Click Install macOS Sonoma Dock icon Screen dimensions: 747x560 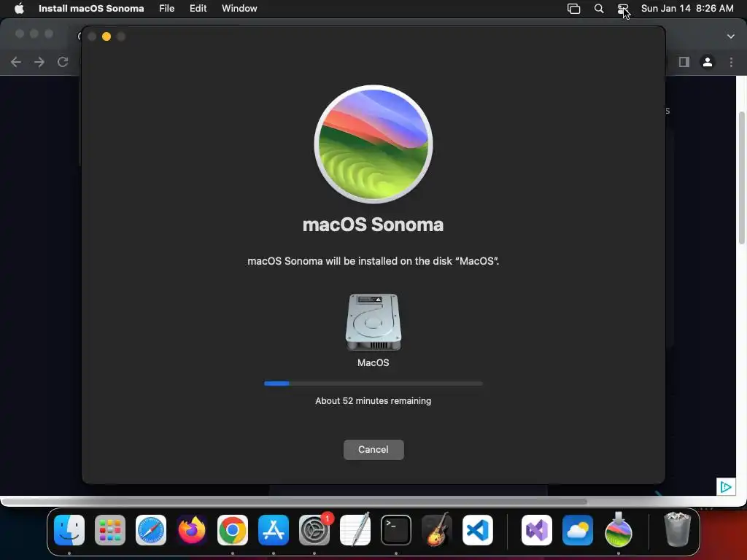click(619, 530)
